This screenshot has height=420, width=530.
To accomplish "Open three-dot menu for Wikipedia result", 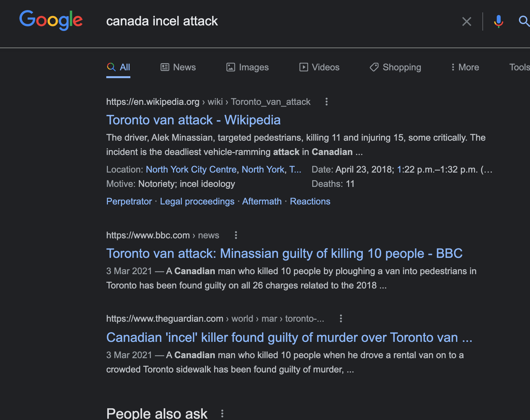I will click(326, 102).
